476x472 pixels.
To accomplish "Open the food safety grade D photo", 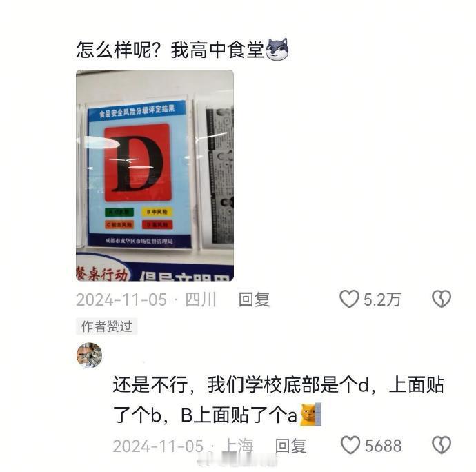I will (x=155, y=175).
